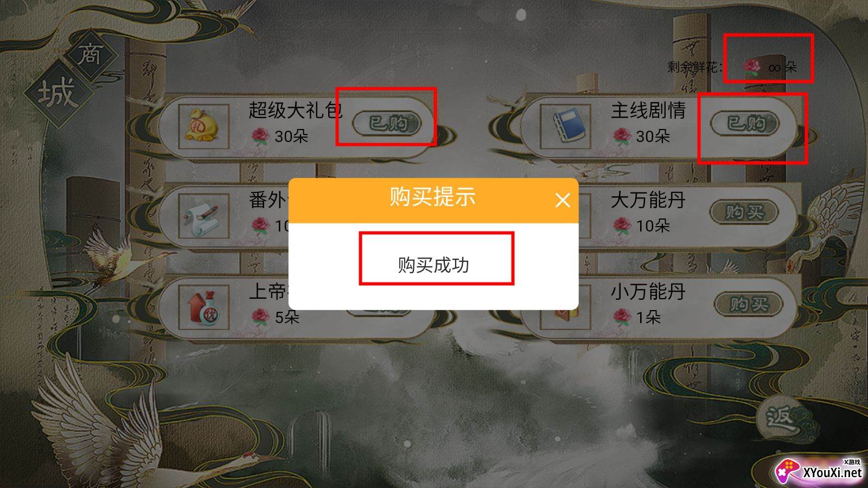868x488 pixels.
Task: Open the XYouXi.net watermark logo
Action: (819, 471)
